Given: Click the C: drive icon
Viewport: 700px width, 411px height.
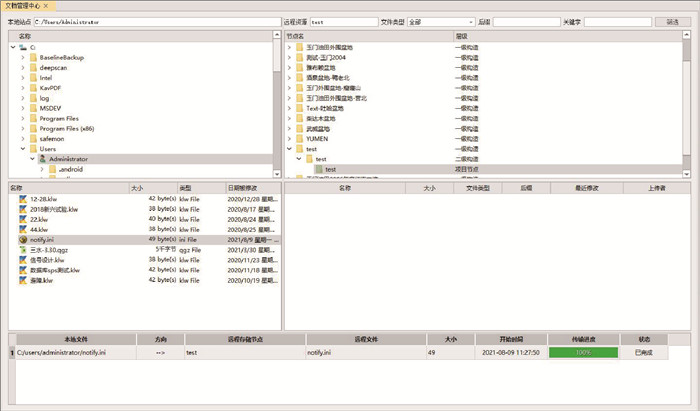Looking at the screenshot, I should tap(22, 47).
